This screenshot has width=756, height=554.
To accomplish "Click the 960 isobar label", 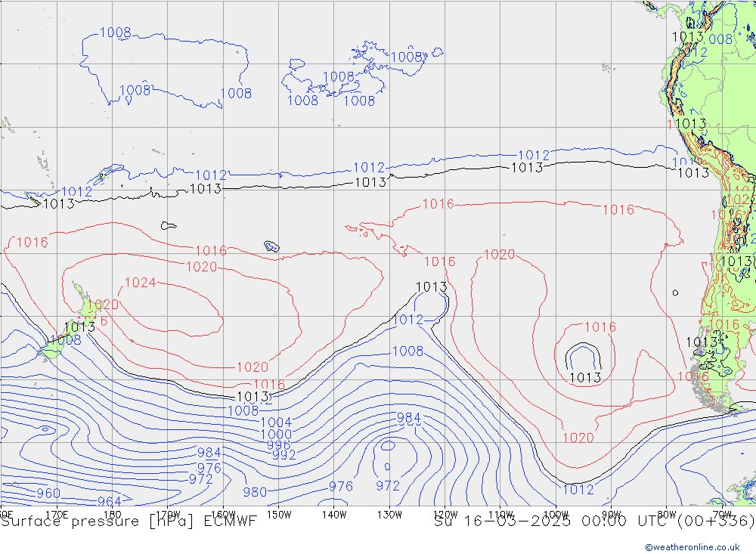I will coord(48,494).
